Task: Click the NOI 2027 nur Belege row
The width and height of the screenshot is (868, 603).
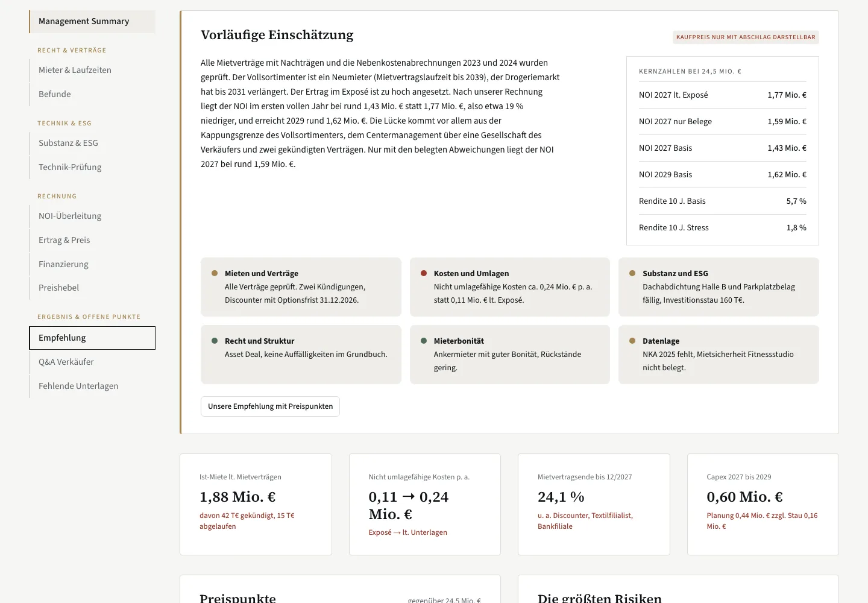Action: pyautogui.click(x=723, y=122)
